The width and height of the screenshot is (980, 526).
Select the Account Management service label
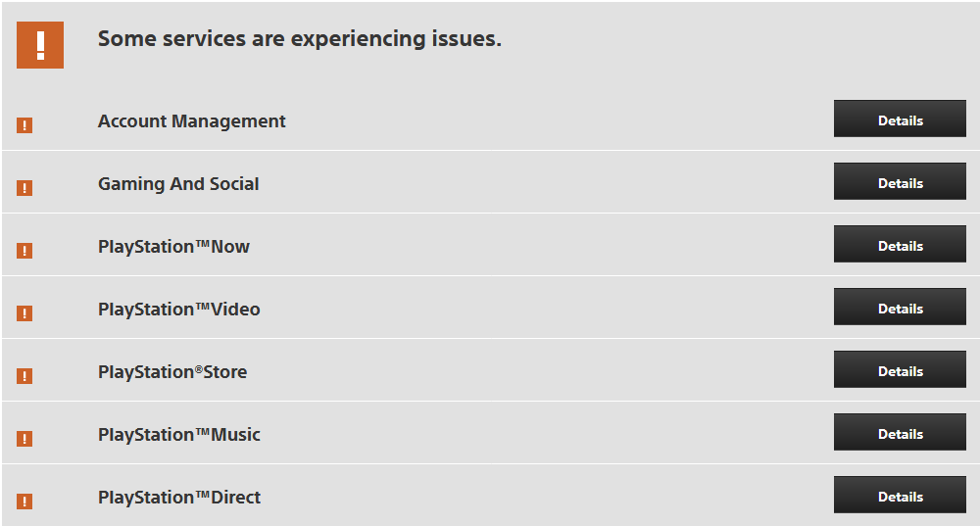pos(191,121)
